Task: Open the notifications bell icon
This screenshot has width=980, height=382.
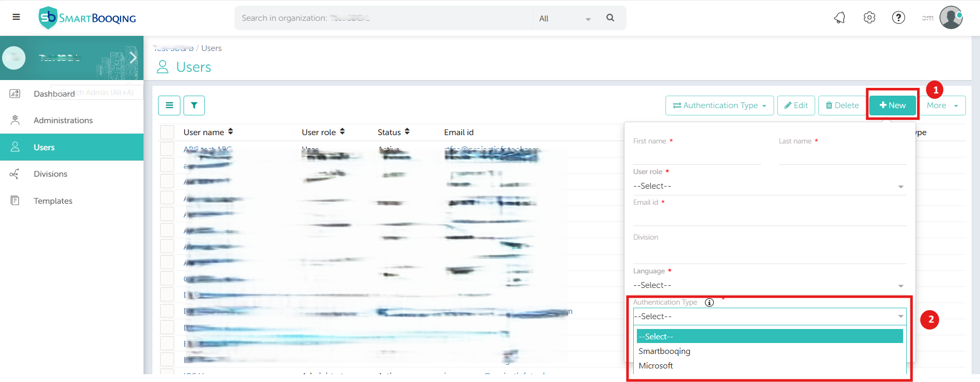Action: click(840, 18)
